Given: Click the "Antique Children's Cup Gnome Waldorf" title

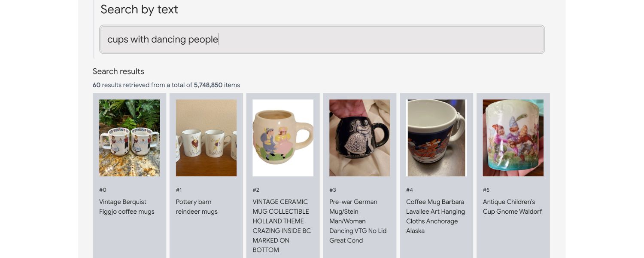Looking at the screenshot, I should (512, 207).
